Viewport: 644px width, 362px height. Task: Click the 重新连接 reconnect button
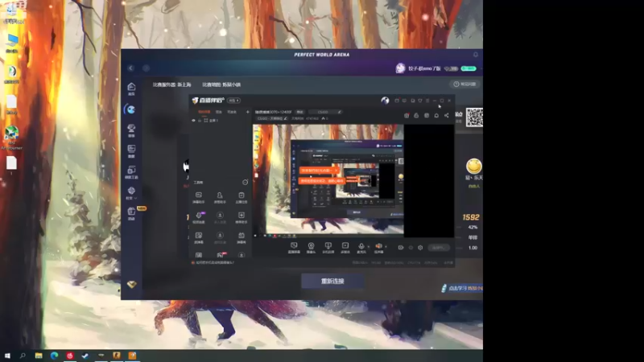[332, 281]
